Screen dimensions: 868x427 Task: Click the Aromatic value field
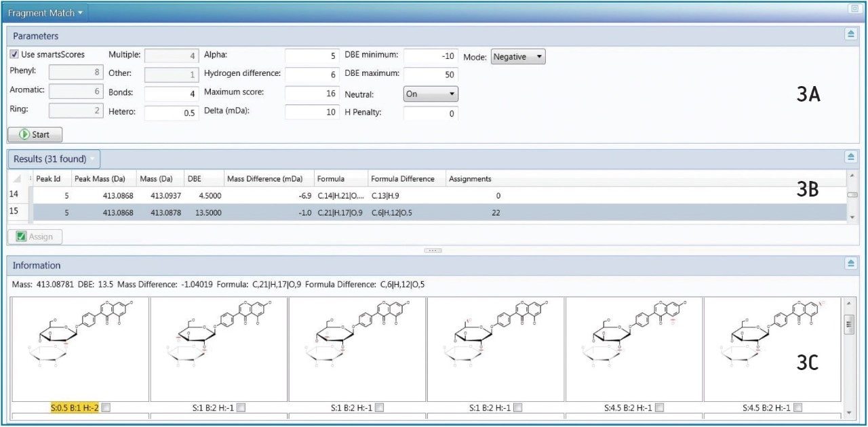pyautogui.click(x=76, y=91)
